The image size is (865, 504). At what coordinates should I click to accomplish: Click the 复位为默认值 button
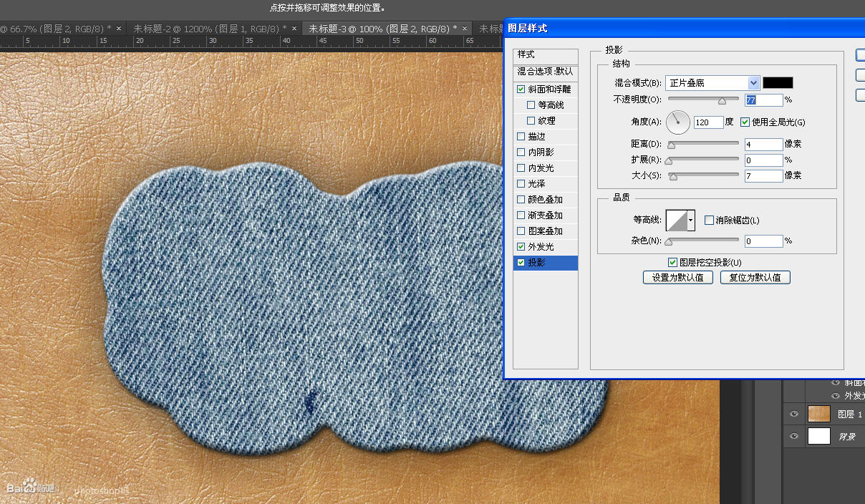point(755,278)
